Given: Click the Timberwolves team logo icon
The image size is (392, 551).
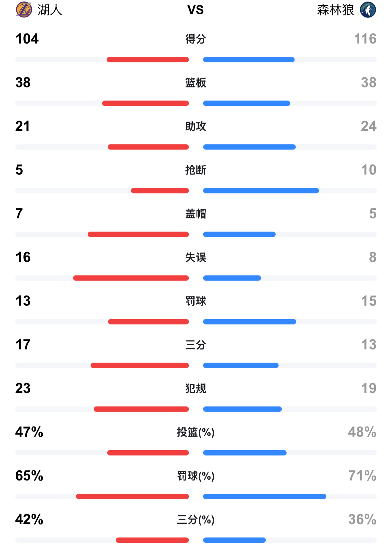Looking at the screenshot, I should pos(368,10).
